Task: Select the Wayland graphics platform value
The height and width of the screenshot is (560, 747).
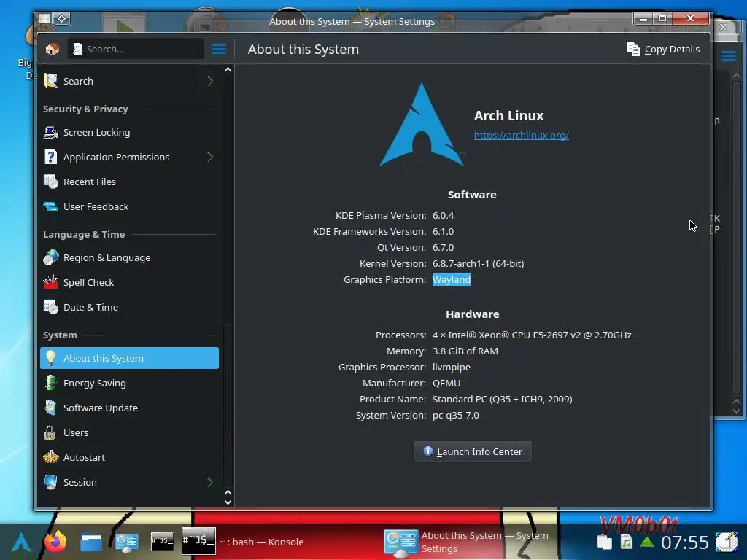Action: (x=451, y=279)
